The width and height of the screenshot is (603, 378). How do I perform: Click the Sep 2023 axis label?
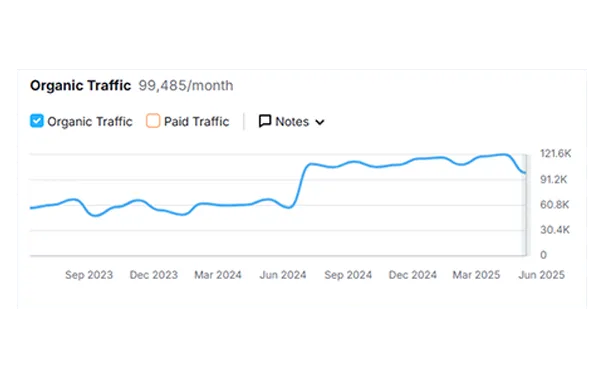point(89,275)
